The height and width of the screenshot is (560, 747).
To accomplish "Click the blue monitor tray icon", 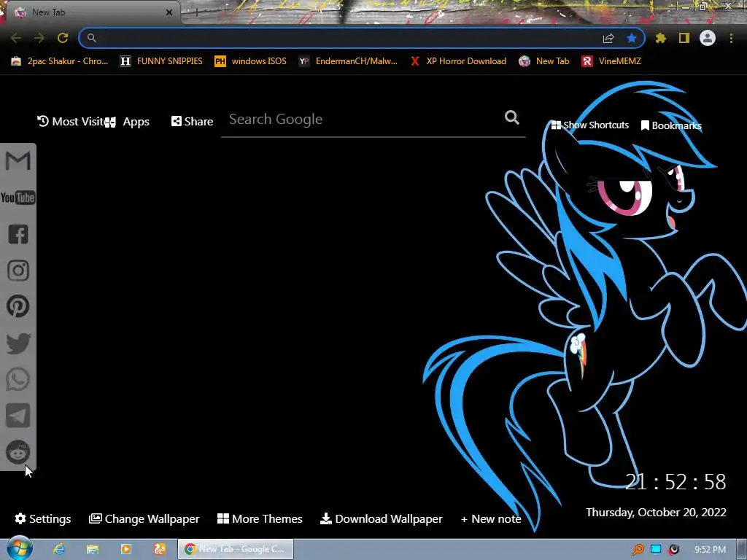I will (x=656, y=550).
